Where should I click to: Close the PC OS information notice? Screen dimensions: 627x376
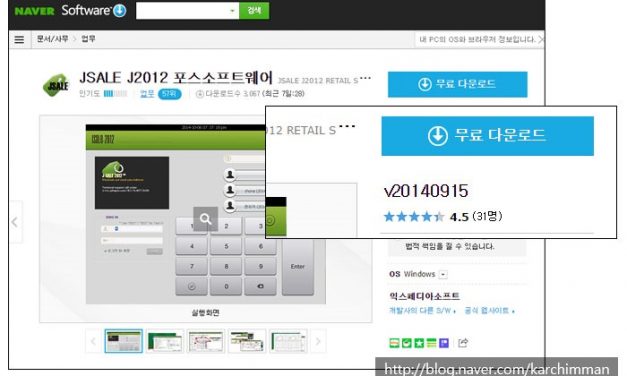point(541,39)
